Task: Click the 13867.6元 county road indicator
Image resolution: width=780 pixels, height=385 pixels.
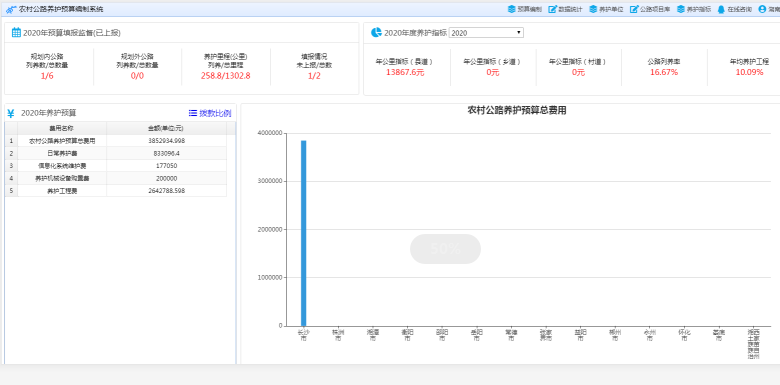Action: click(x=405, y=72)
